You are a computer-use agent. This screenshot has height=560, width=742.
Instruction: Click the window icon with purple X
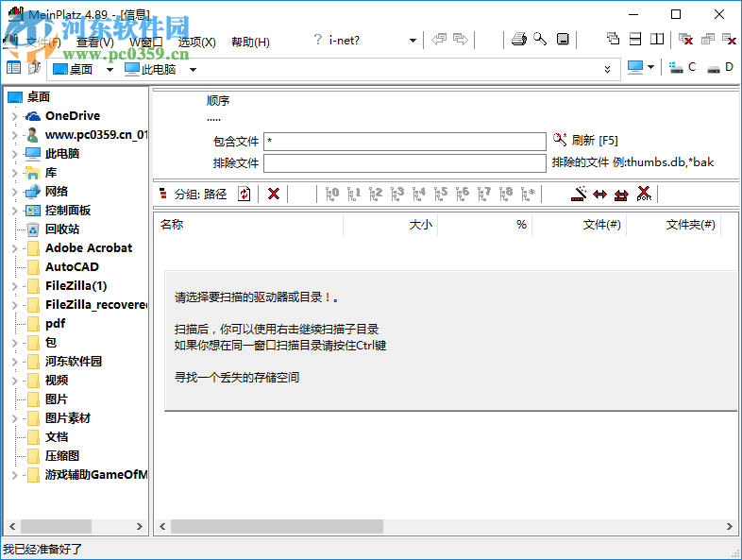[729, 40]
